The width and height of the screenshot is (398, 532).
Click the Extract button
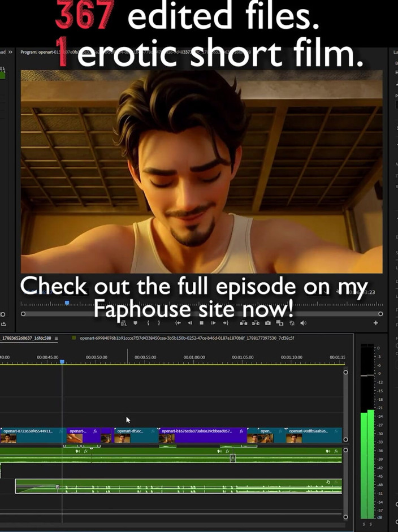coord(256,323)
